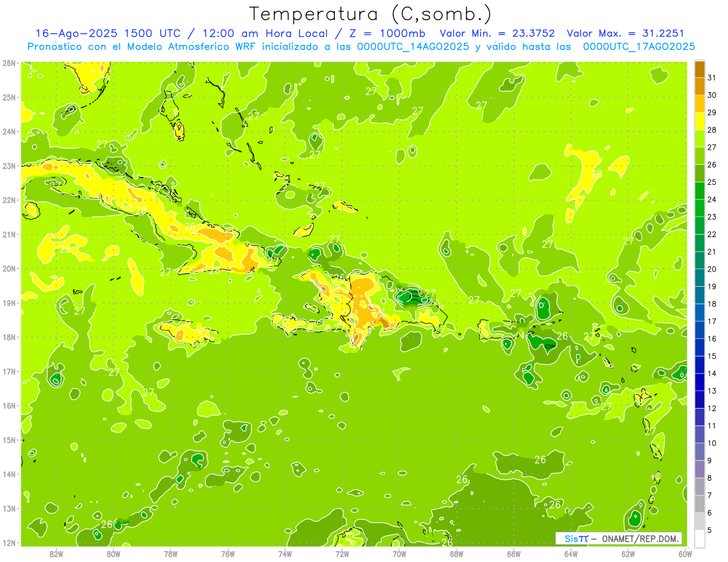Click the '23N' latitude axis label
Viewport: 728px width, 562px height.
[x=10, y=166]
